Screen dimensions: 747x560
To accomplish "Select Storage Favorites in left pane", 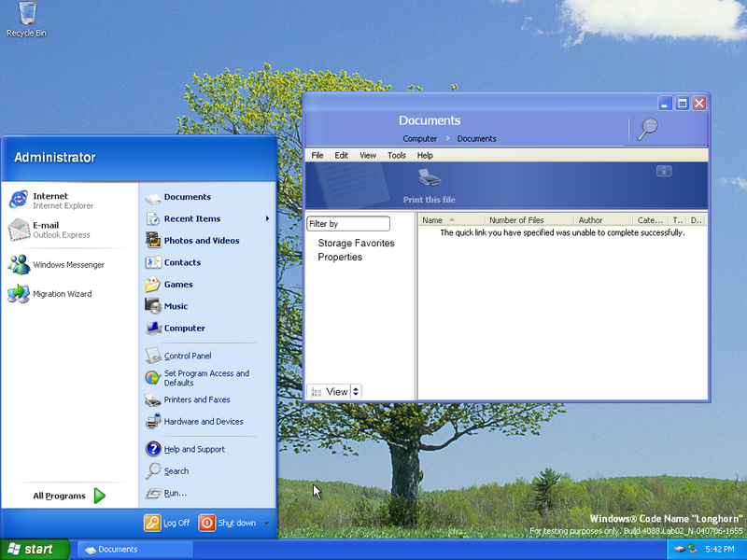I will tap(356, 244).
